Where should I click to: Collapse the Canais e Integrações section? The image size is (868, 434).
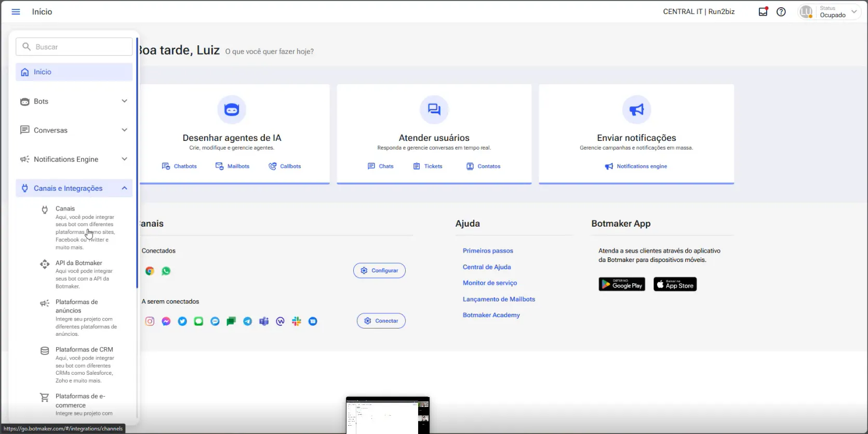[x=74, y=188]
